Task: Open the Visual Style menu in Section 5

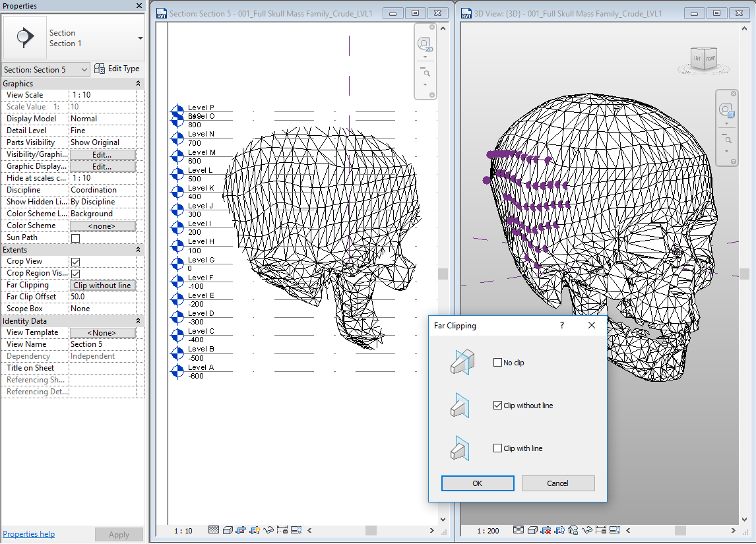Action: pyautogui.click(x=228, y=530)
